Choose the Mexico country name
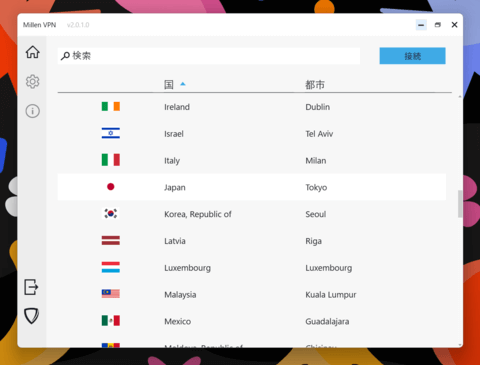This screenshot has height=365, width=480. pos(177,321)
